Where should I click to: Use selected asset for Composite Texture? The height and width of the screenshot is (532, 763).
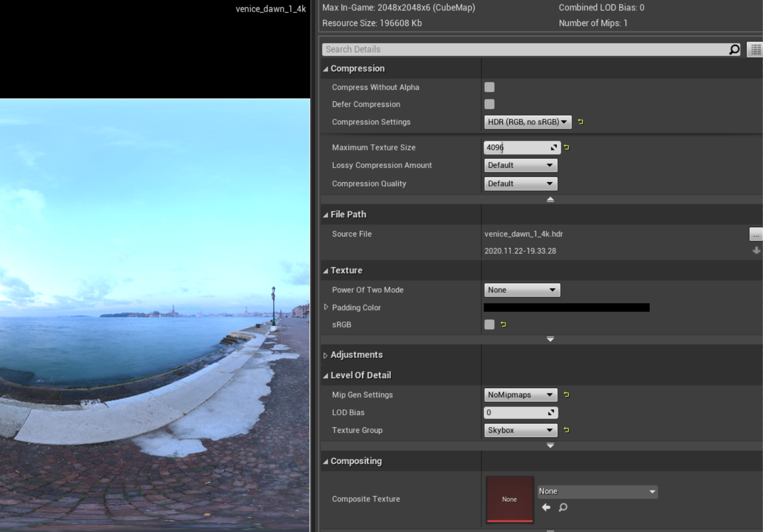546,507
